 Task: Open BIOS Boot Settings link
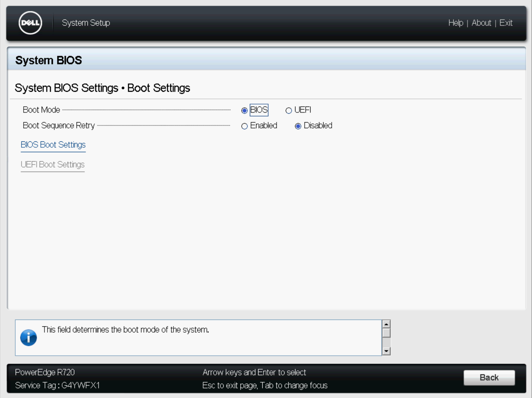[x=53, y=145]
